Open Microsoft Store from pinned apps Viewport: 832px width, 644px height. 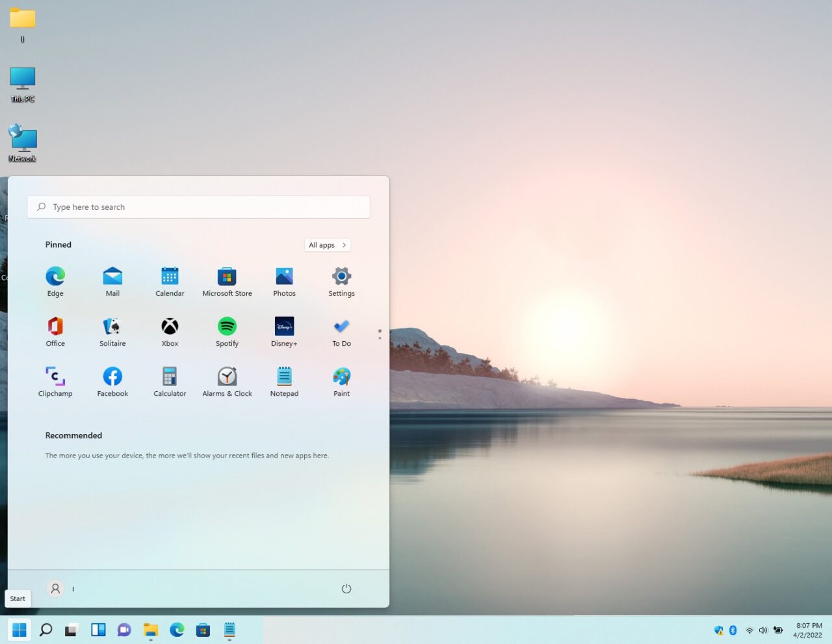pyautogui.click(x=227, y=281)
